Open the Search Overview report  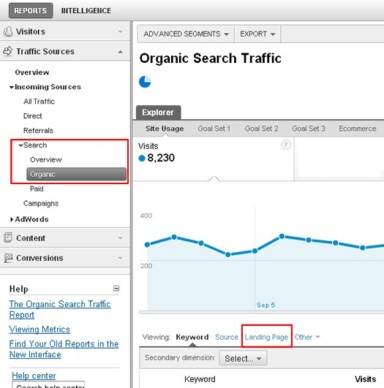(46, 160)
